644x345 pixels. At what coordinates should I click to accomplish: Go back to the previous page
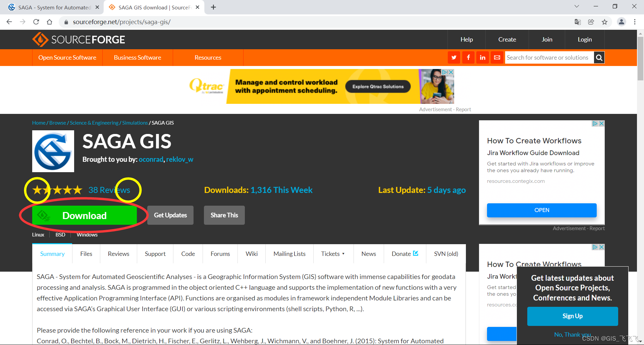[9, 22]
